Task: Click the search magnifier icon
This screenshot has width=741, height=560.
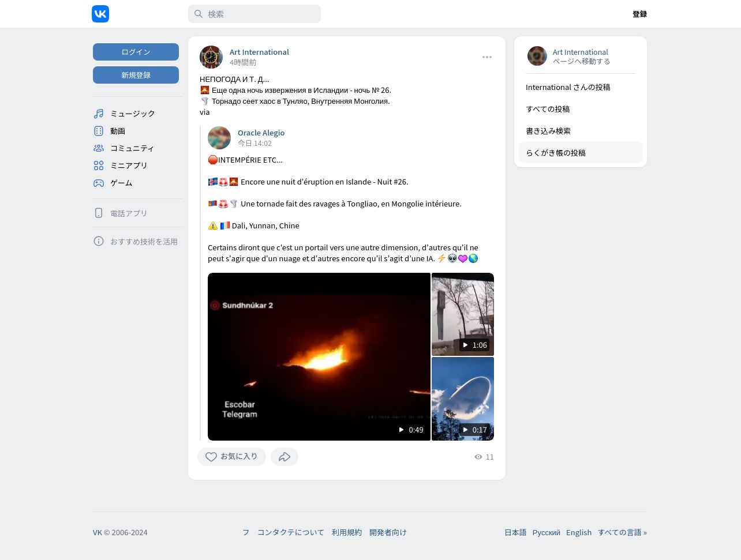Action: tap(199, 14)
